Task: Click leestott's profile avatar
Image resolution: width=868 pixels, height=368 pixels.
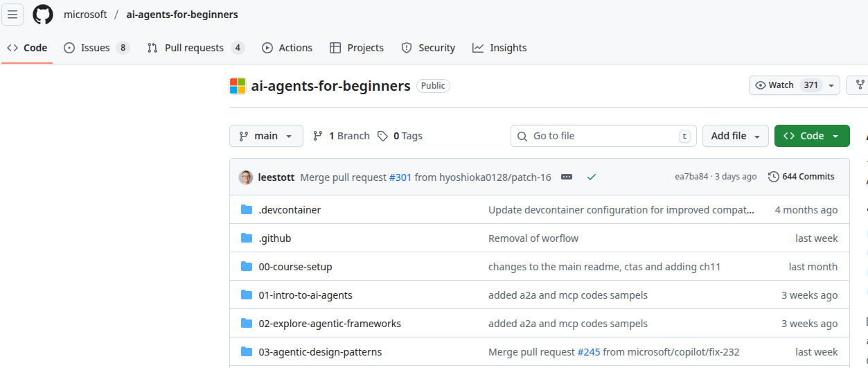Action: (246, 177)
